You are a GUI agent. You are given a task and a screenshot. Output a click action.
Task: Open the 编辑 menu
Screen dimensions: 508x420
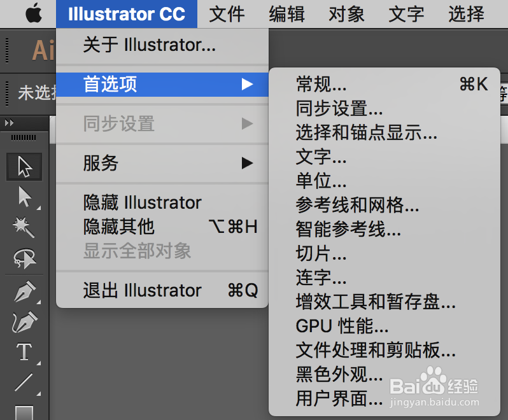click(x=286, y=14)
